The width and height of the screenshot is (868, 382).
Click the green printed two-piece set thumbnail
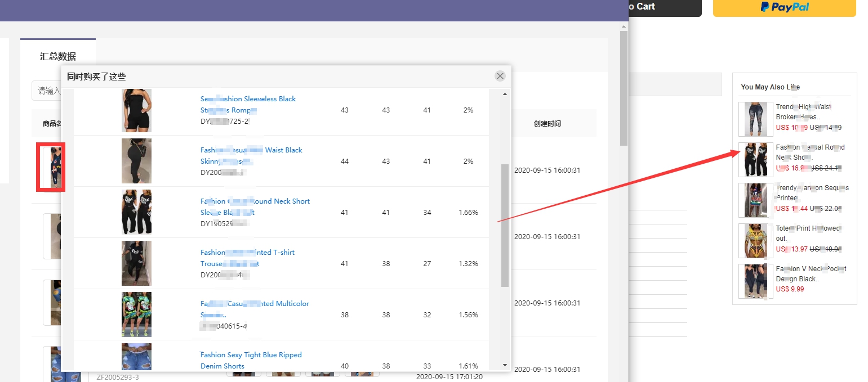pyautogui.click(x=136, y=314)
